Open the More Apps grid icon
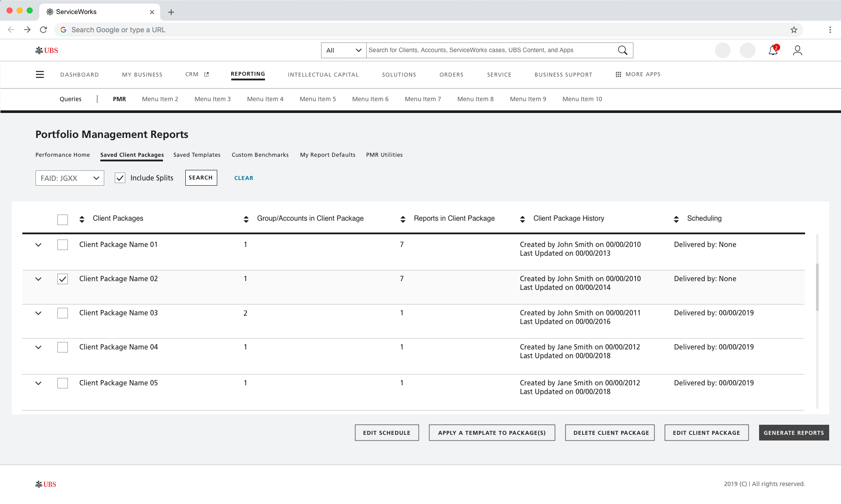The height and width of the screenshot is (504, 841). (x=618, y=74)
